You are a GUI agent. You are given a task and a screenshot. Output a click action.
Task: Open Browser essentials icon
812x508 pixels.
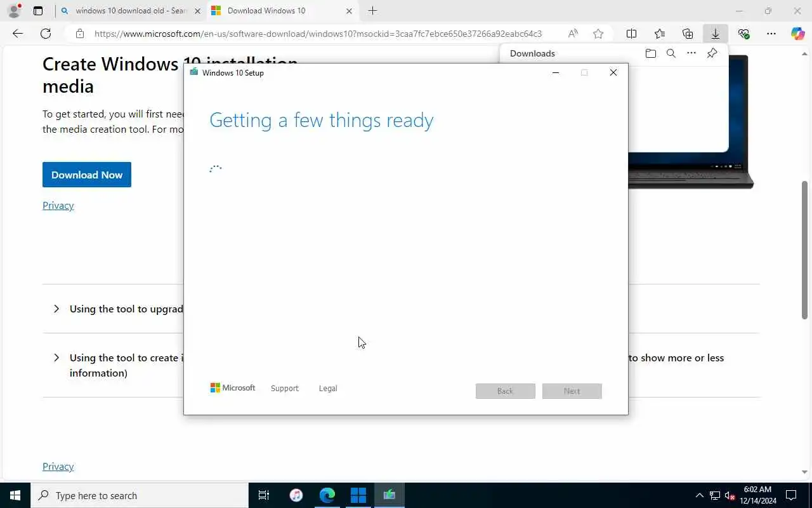tap(743, 34)
